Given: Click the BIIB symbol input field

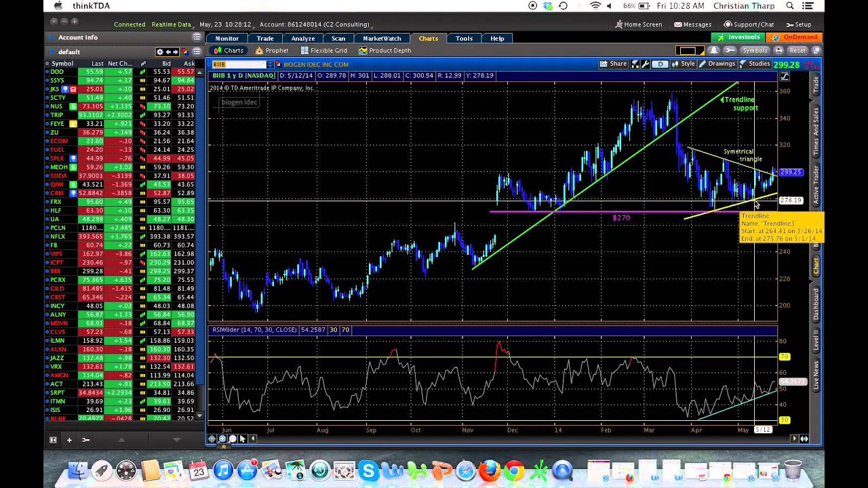Looking at the screenshot, I should tap(238, 64).
